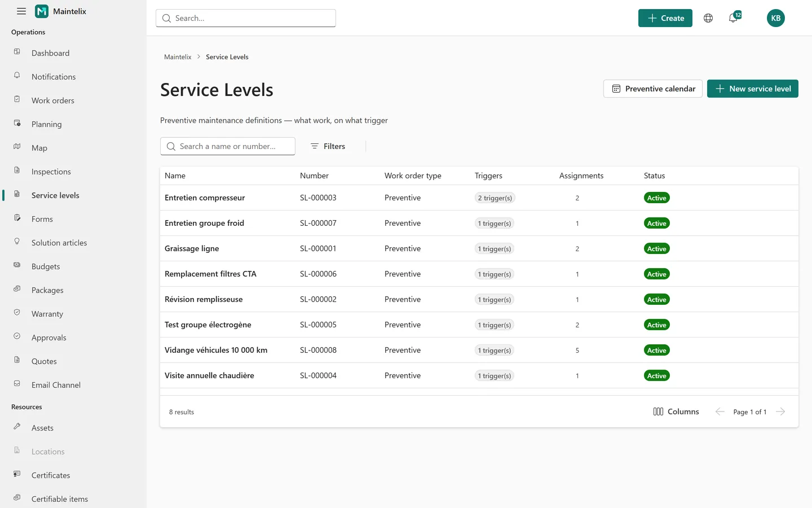Open the Entretien compresseur service level

(205, 198)
